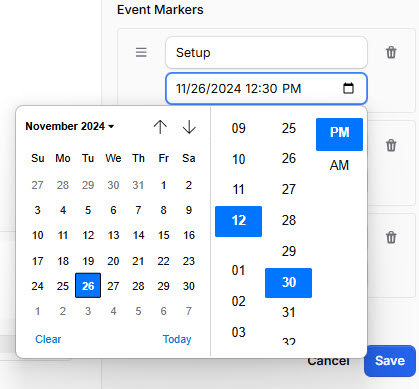Select hour 01 in the hour column
Image resolution: width=419 pixels, height=389 pixels.
(x=238, y=270)
